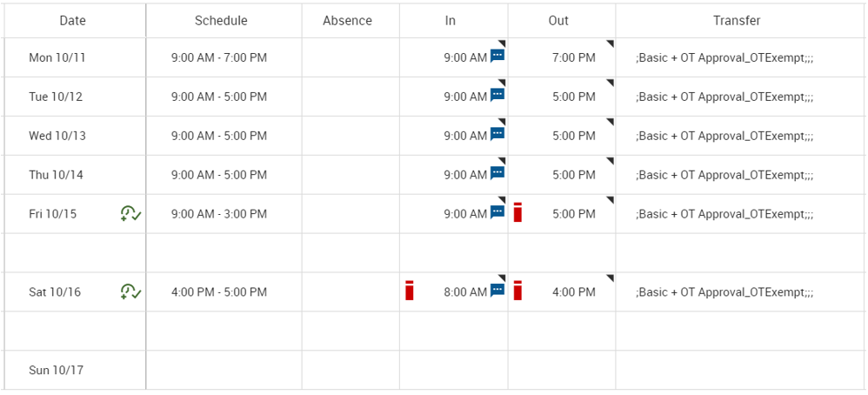Screen dimensions: 868x395
Task: Click the comment icon on Mon 10/11 punch
Action: tap(497, 57)
